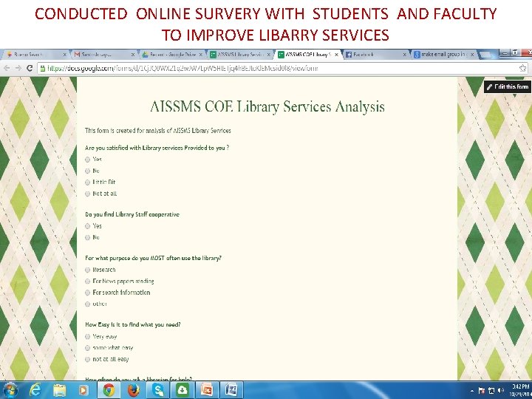Close the make email group tab

tap(472, 55)
